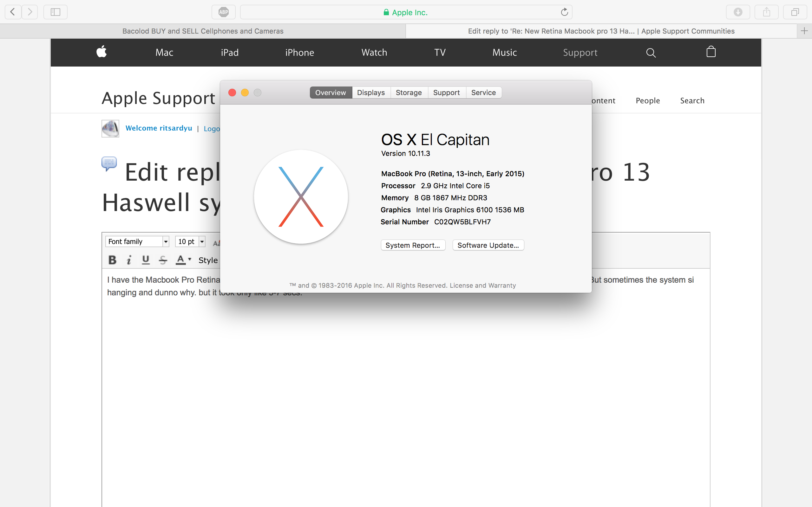812x507 pixels.
Task: Show all tabs overview icon
Action: pyautogui.click(x=795, y=12)
